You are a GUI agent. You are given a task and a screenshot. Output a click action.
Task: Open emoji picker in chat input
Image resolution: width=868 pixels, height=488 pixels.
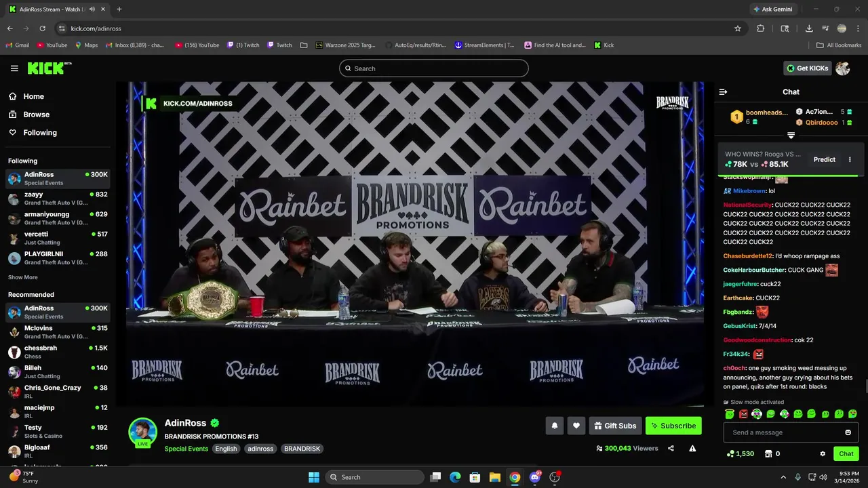pos(848,432)
